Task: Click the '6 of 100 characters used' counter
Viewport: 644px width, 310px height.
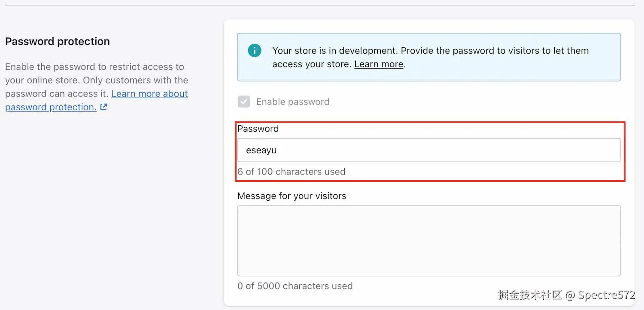Action: coord(291,172)
